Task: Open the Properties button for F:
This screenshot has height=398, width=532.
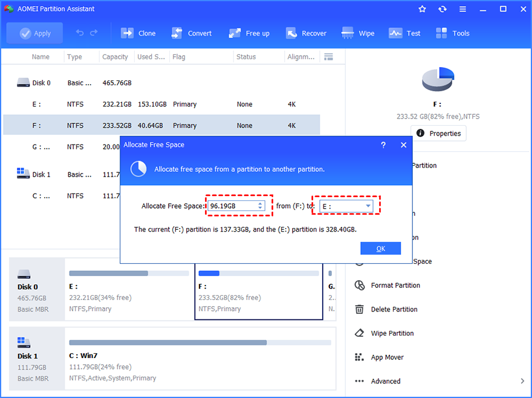Action: pos(438,134)
